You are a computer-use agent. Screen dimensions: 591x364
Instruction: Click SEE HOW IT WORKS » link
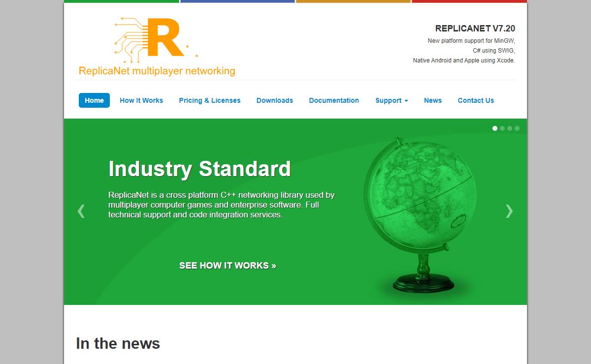[228, 266]
